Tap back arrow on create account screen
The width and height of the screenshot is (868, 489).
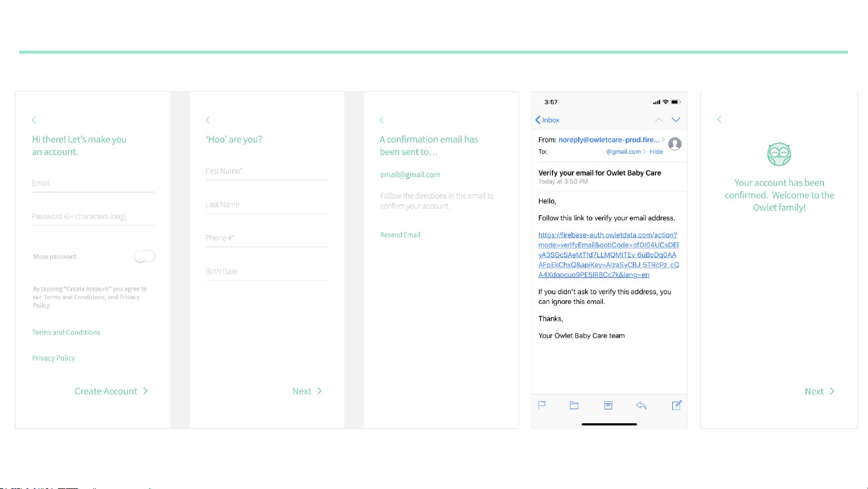tap(34, 120)
